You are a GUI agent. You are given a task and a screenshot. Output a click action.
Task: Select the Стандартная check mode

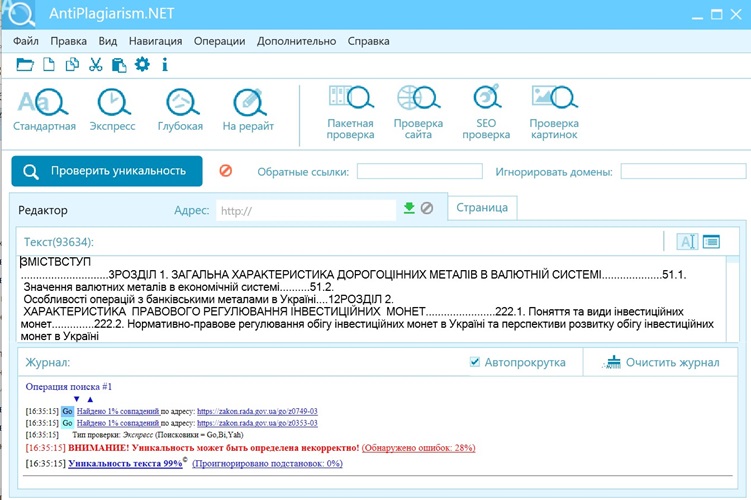coord(44,110)
